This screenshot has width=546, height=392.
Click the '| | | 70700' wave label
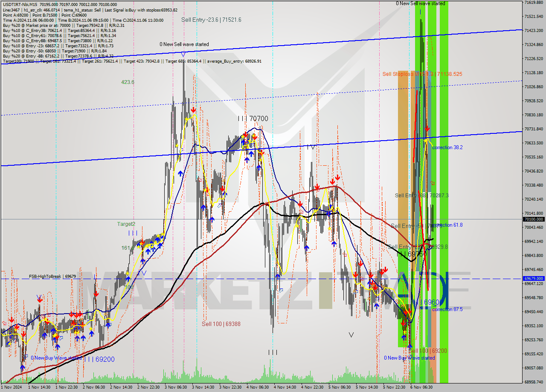tap(253, 118)
